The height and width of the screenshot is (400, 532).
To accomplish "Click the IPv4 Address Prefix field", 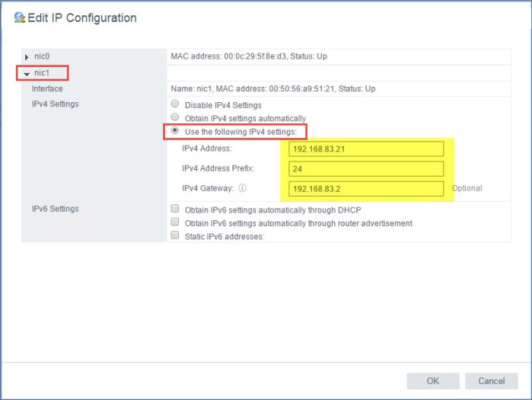I will [x=366, y=168].
